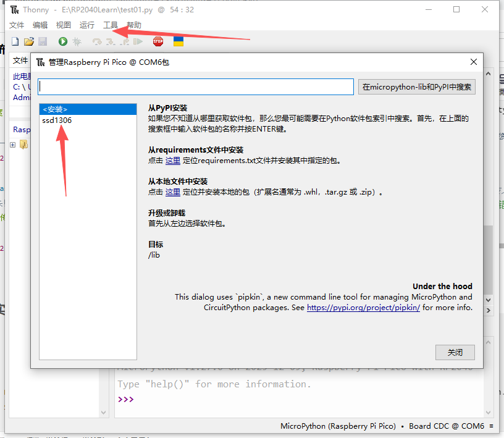Click shell scrollbar down arrow

[488, 412]
